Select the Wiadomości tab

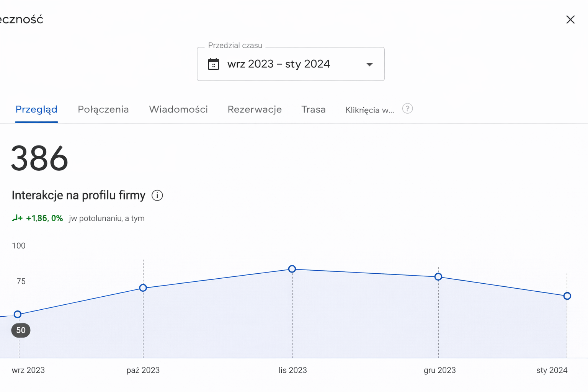tap(178, 109)
